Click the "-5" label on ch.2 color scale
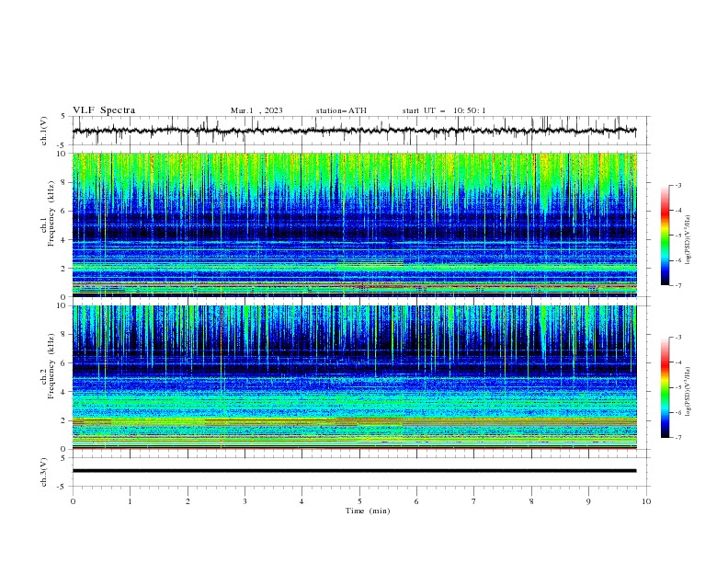The height and width of the screenshot is (563, 728). 678,387
